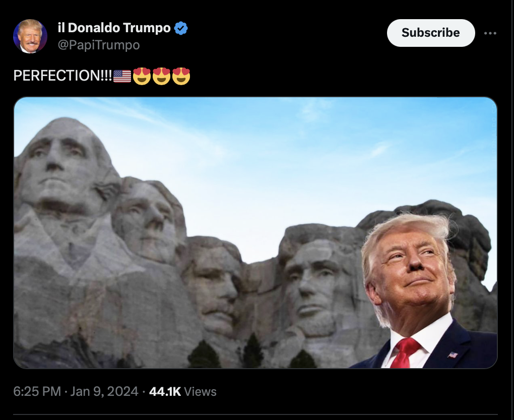Click the 6:25 PM timestamp

coord(37,391)
